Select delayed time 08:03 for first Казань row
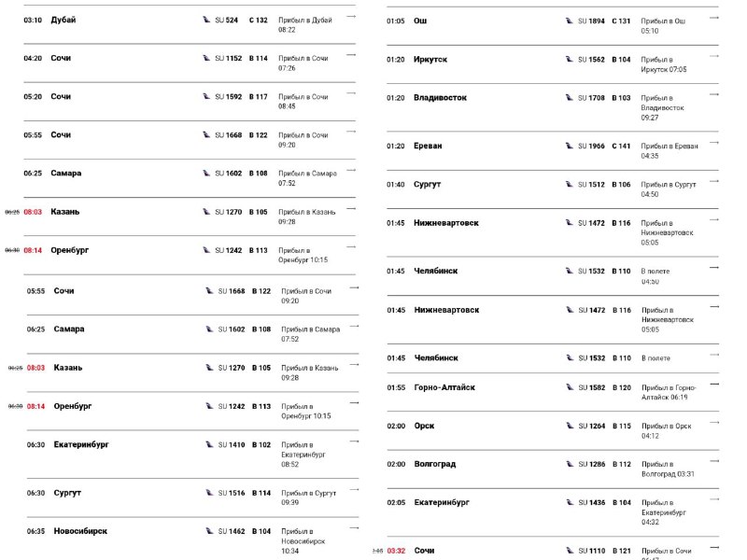 click(x=33, y=212)
